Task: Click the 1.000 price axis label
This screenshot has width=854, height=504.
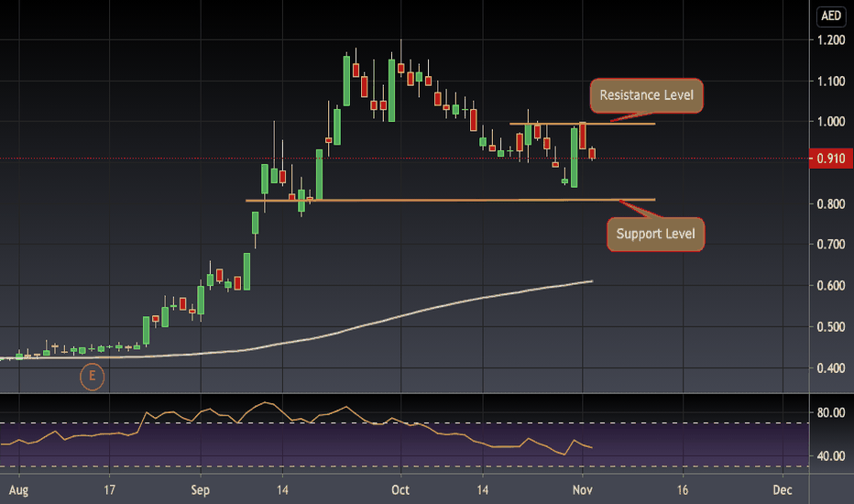Action: click(831, 122)
